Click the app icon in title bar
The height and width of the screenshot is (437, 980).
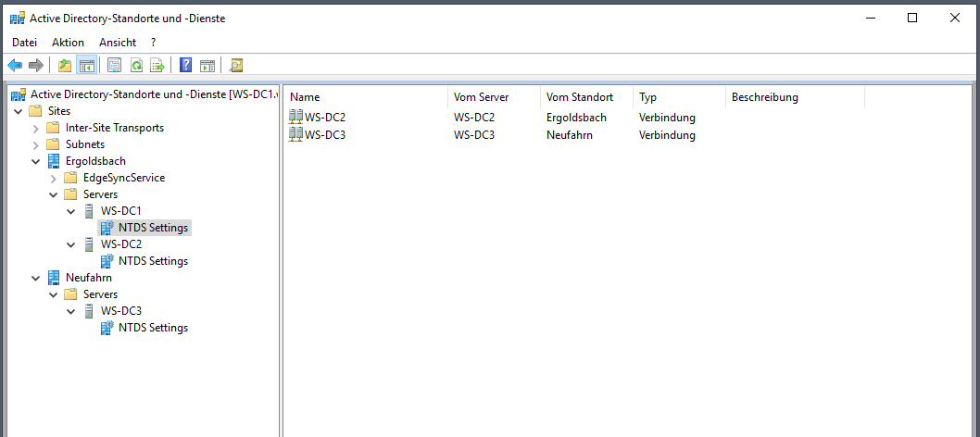pos(18,19)
